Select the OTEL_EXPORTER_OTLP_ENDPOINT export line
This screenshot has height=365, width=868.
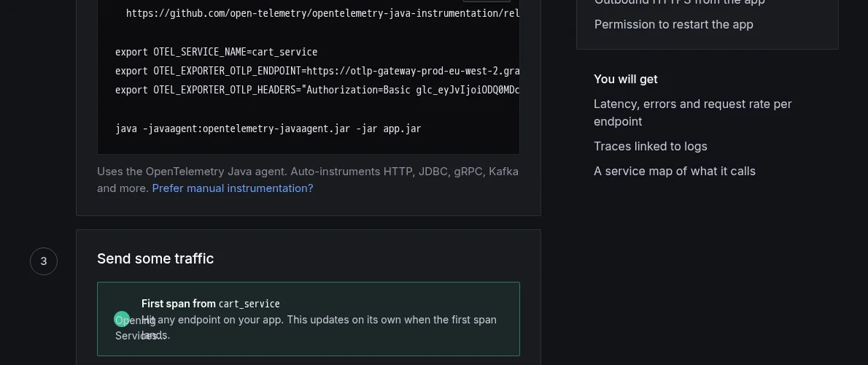317,71
